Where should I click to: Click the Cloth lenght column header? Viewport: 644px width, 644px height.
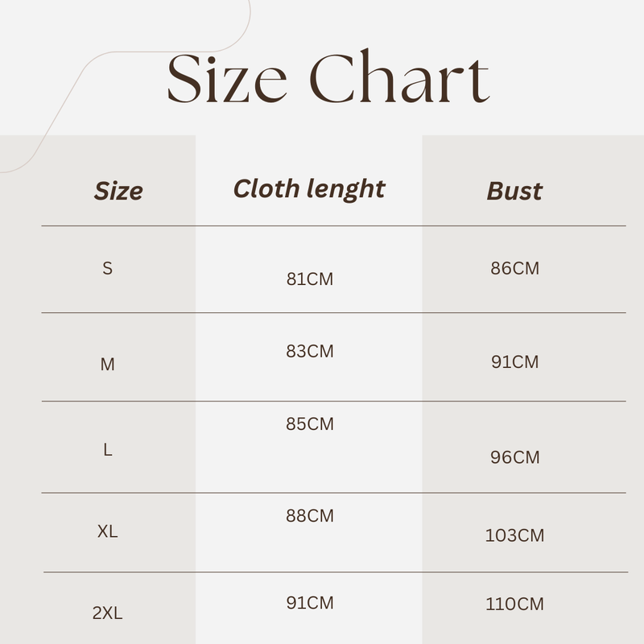(309, 188)
